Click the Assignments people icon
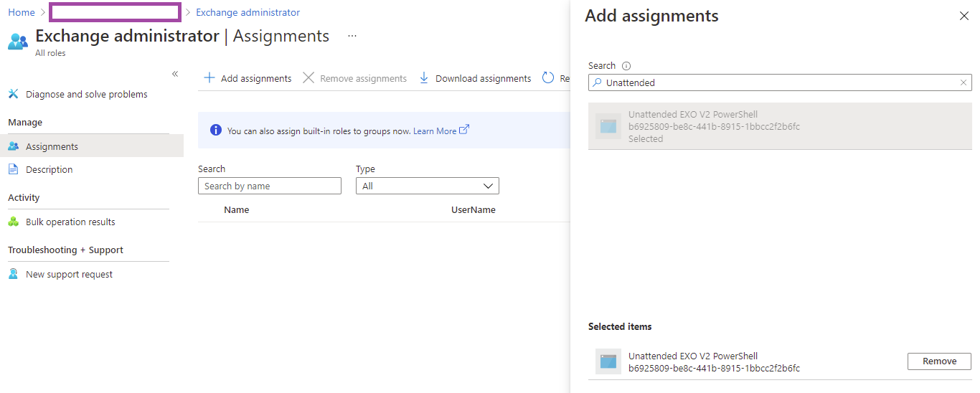The height and width of the screenshot is (393, 980). 13,146
